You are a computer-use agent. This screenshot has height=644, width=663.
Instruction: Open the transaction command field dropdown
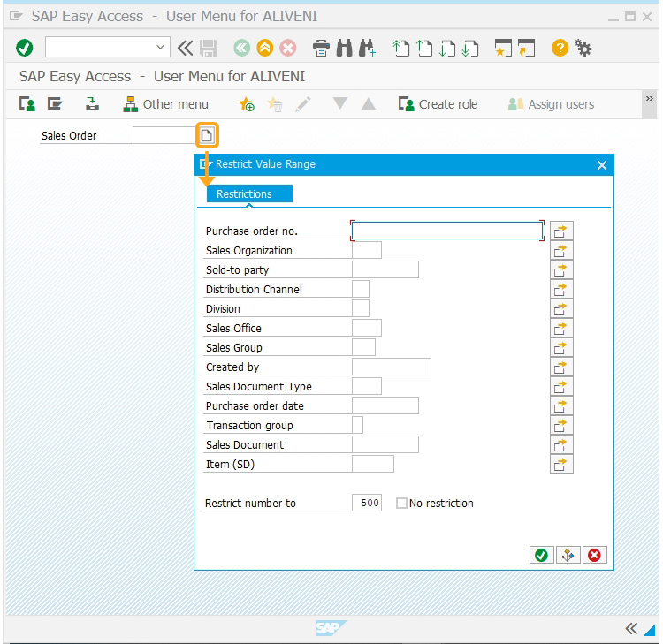160,48
